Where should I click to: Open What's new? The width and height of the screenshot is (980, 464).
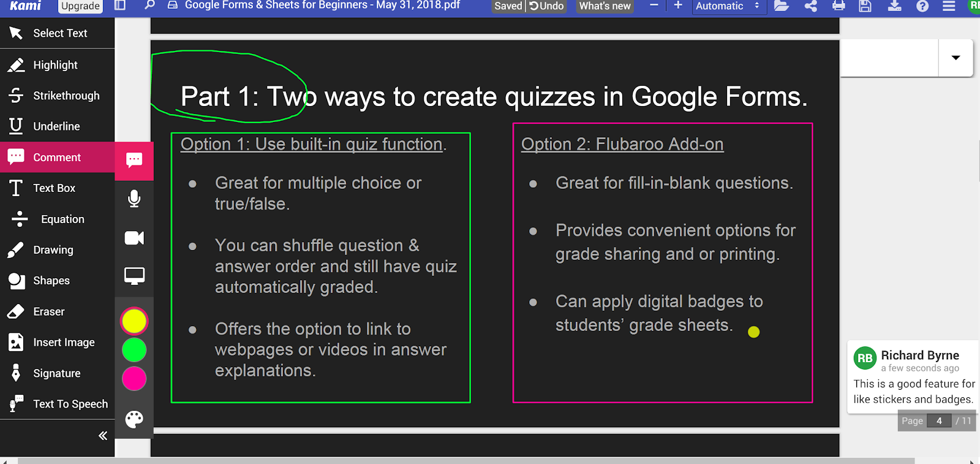point(605,6)
